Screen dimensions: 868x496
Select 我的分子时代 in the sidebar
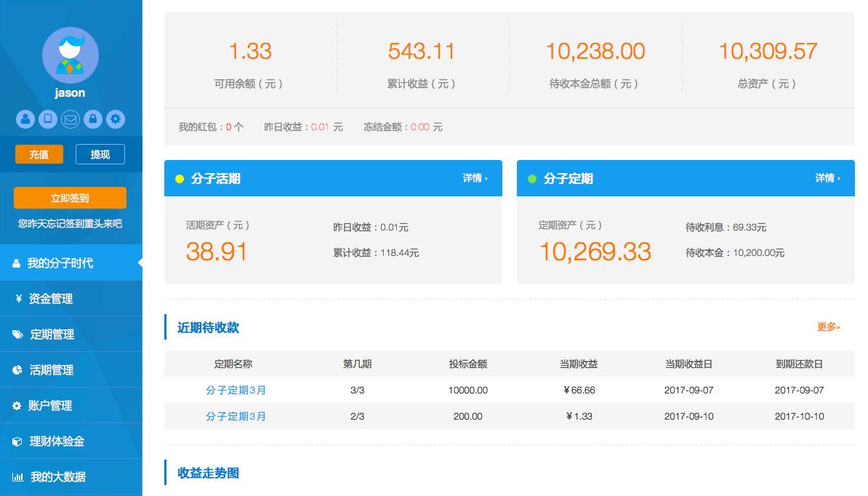(x=71, y=263)
